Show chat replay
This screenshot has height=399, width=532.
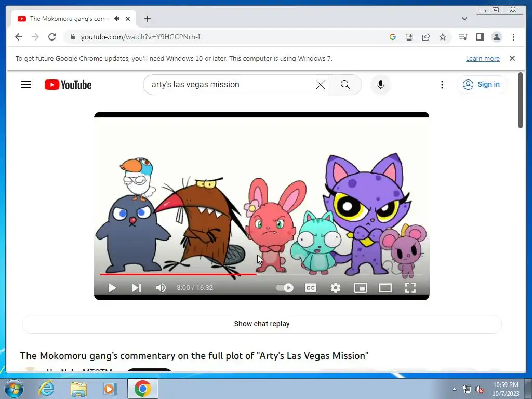click(x=262, y=324)
